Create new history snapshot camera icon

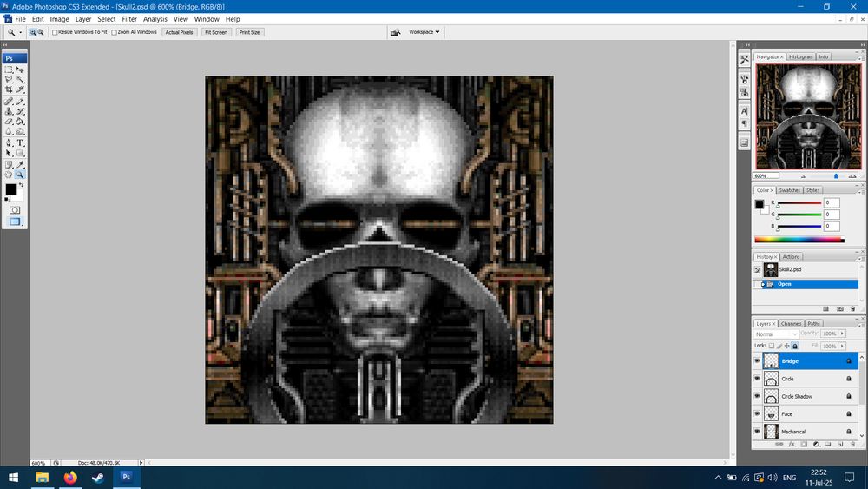839,309
